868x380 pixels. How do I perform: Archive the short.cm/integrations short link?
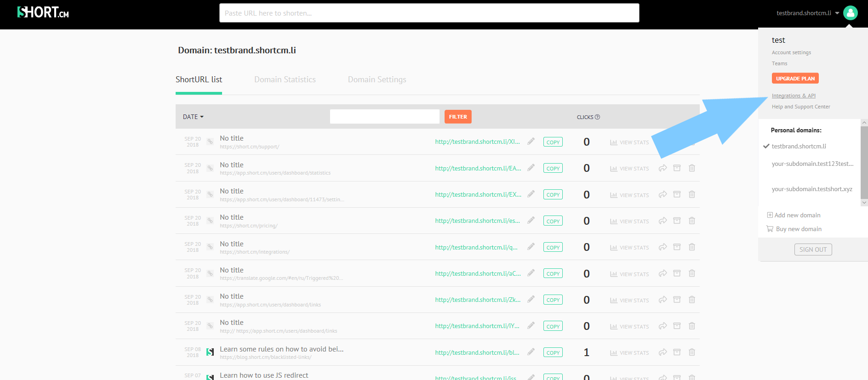677,247
